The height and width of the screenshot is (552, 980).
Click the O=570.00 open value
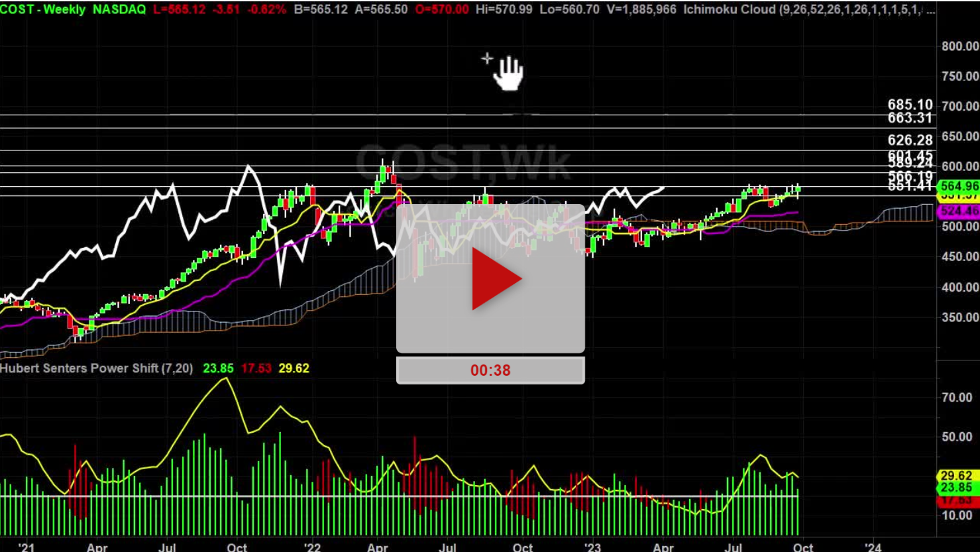(x=441, y=9)
